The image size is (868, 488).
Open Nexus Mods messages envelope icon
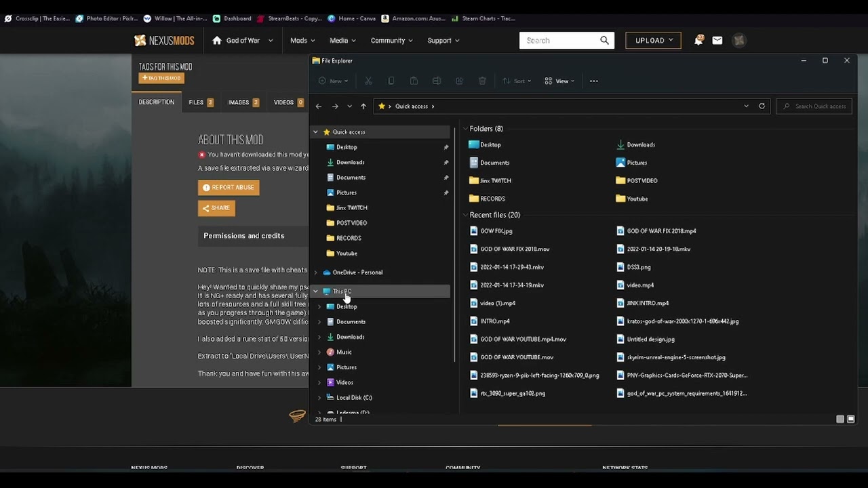[717, 41]
